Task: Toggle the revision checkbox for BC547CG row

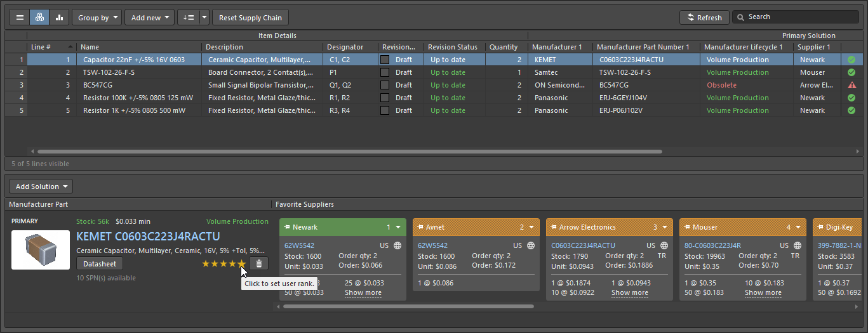Action: 385,85
